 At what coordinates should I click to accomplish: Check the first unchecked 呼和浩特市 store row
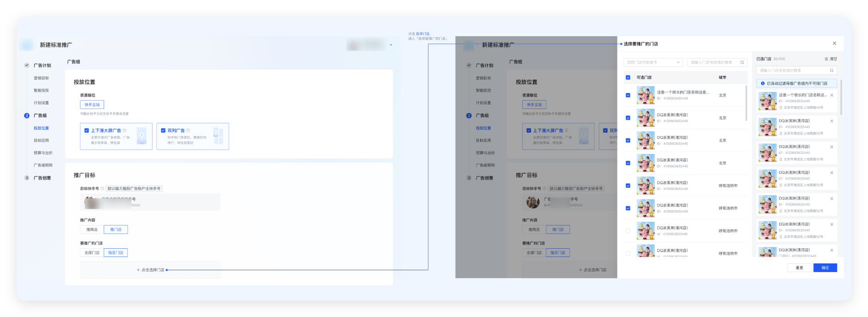coord(628,231)
